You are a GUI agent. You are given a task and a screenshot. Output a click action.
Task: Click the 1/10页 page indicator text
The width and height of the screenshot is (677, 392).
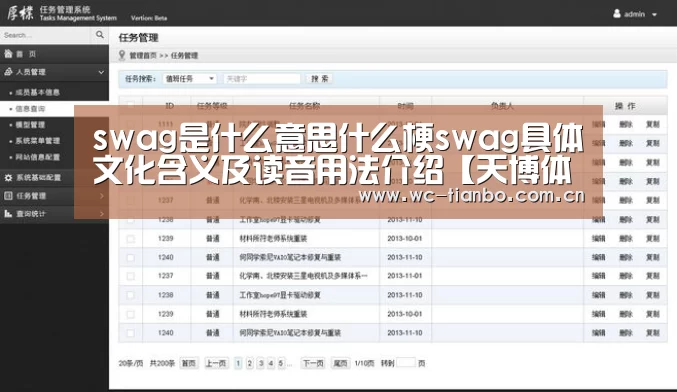click(364, 364)
